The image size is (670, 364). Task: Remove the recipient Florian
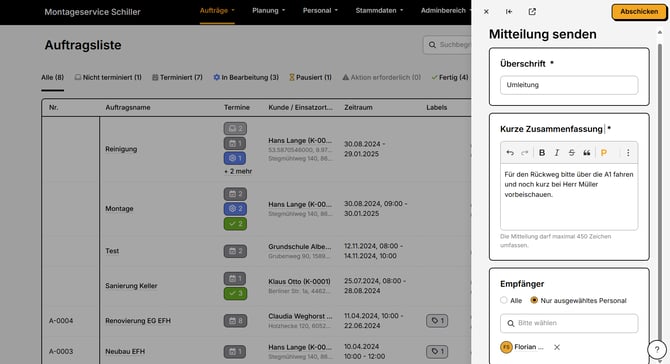tap(557, 347)
